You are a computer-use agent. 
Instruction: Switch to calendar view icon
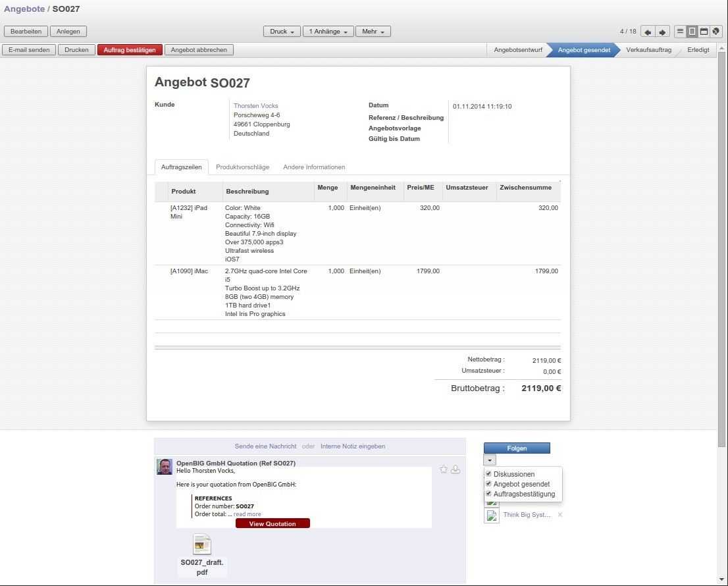704,32
